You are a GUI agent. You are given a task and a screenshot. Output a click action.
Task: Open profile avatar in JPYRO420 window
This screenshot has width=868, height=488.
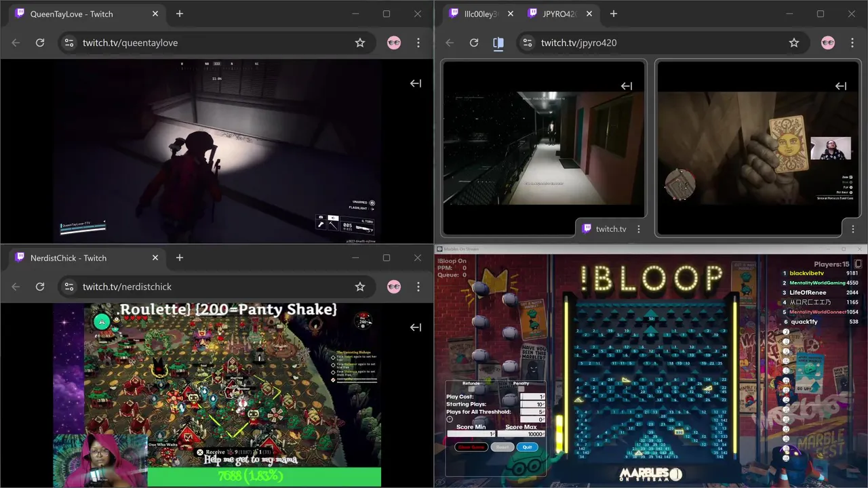(828, 43)
